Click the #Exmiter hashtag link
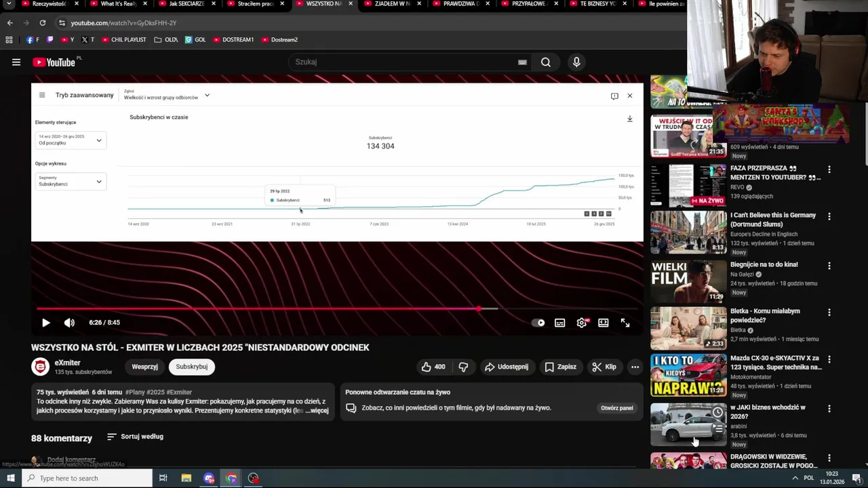 [x=179, y=392]
